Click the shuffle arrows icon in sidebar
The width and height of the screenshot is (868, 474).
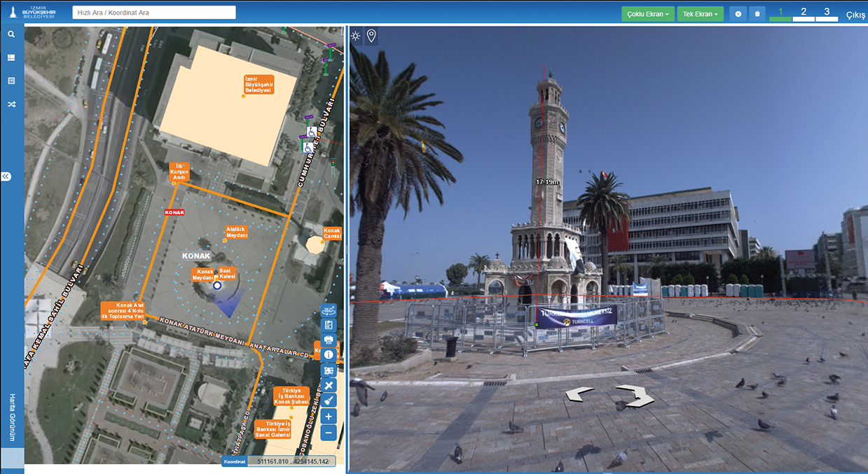point(11,104)
